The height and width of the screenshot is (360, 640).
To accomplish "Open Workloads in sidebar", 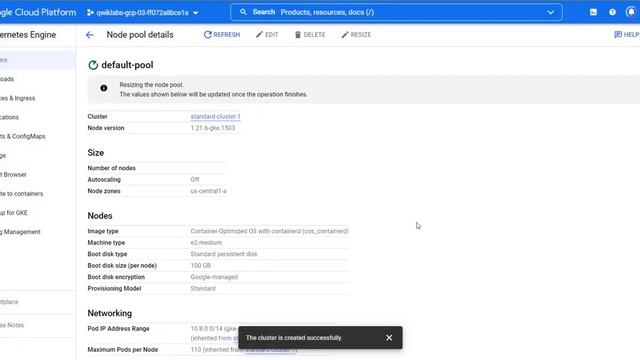I will coord(7,79).
